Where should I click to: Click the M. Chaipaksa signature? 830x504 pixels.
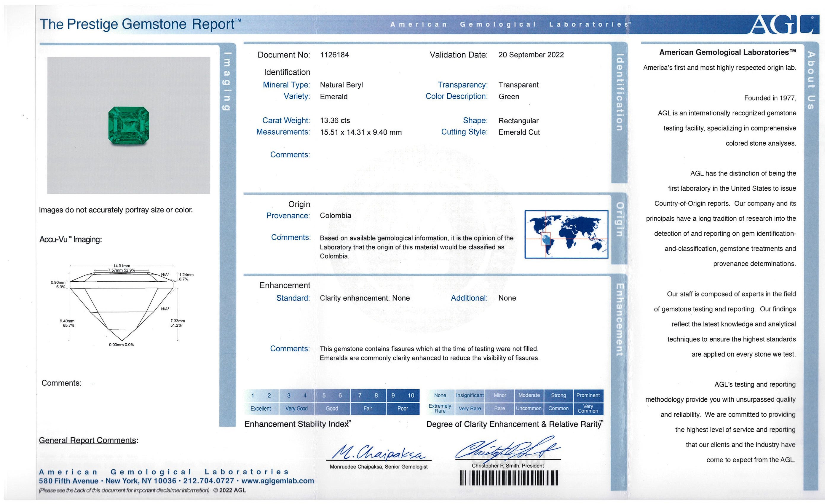point(379,452)
